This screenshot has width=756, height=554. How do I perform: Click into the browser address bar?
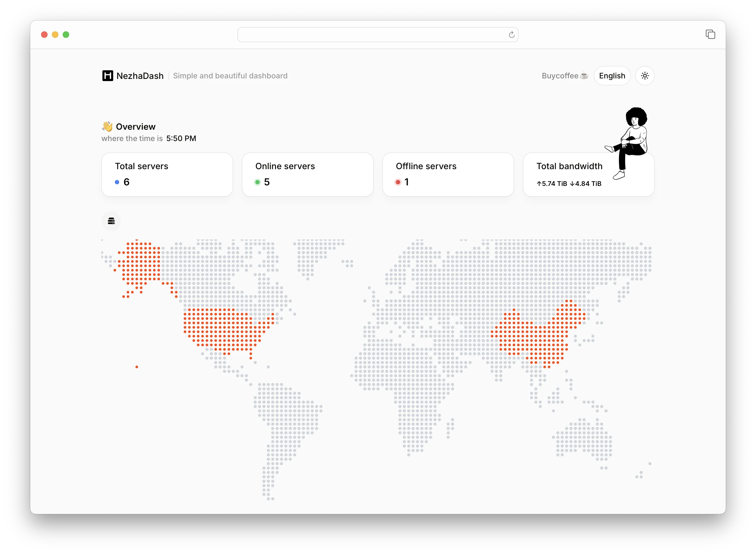377,35
